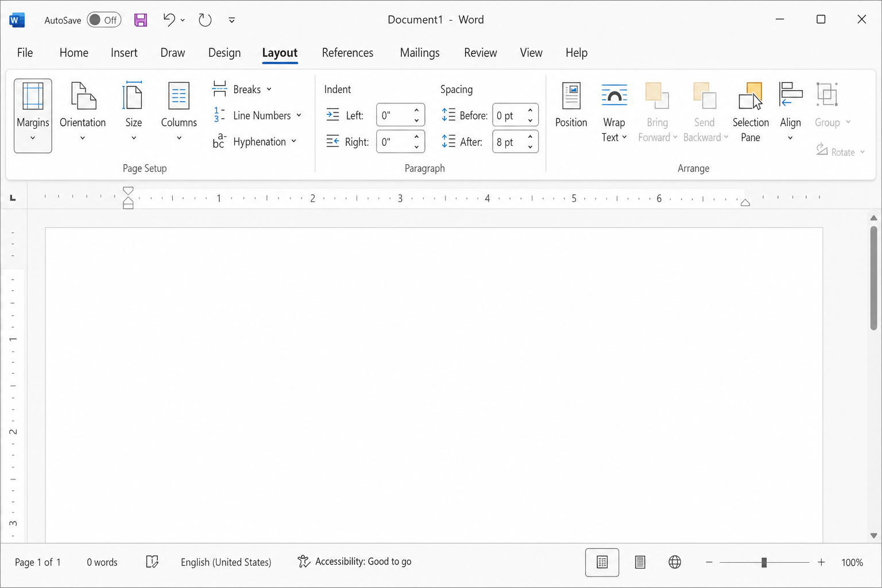Screen dimensions: 882x588
Task: Click the Hyphenation command
Action: click(x=255, y=142)
